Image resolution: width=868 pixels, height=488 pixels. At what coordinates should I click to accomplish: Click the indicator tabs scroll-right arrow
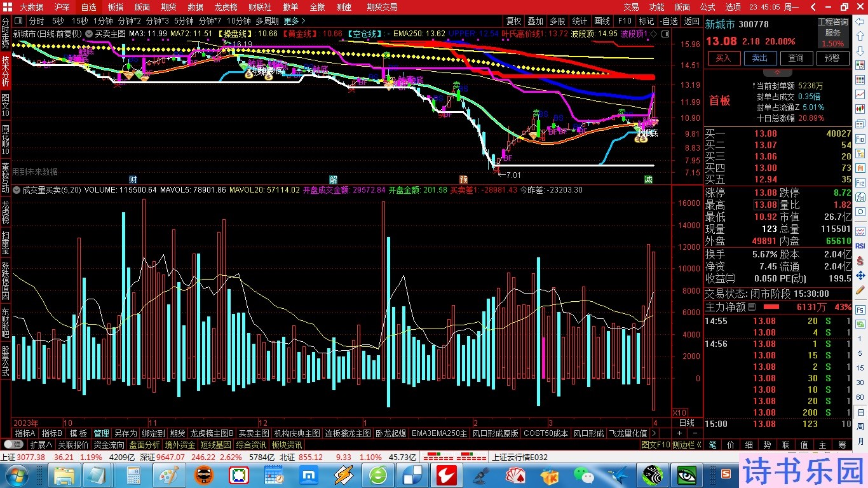click(654, 433)
